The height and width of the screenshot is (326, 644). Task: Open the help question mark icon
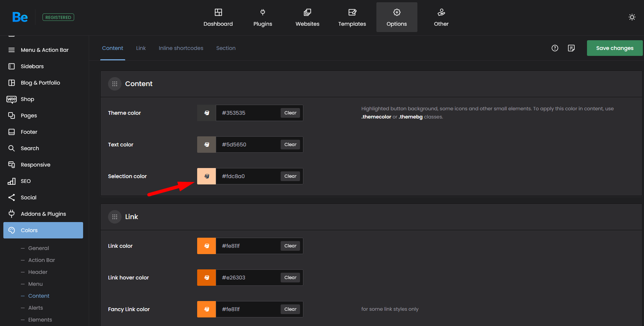(555, 48)
